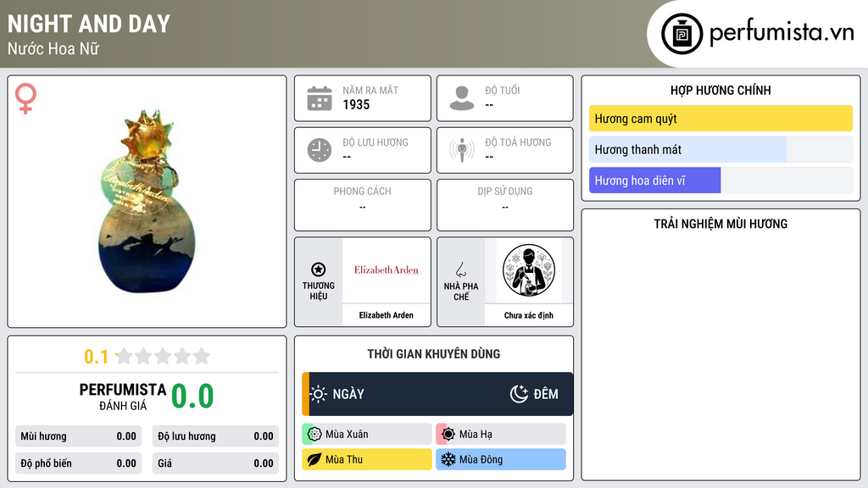Click the fifth rating star
This screenshot has width=868, height=488.
pyautogui.click(x=202, y=356)
